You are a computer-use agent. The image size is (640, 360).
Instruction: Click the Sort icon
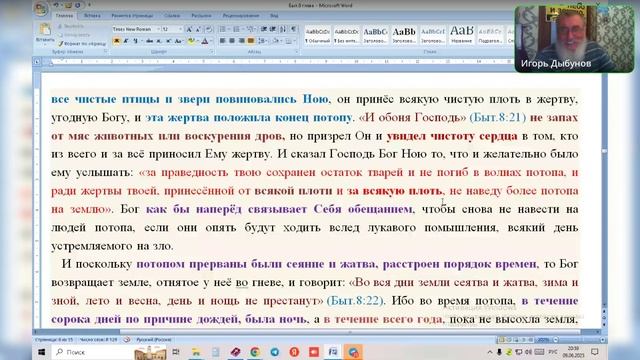(283, 29)
